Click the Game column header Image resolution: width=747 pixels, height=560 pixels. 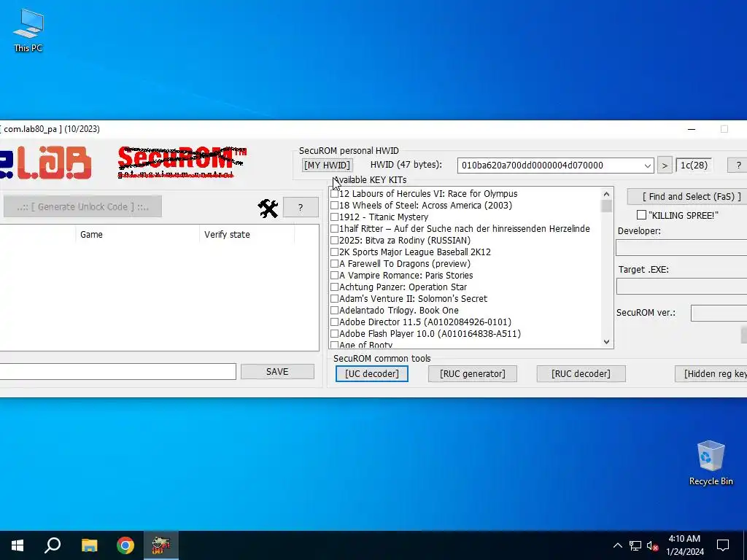(137, 234)
